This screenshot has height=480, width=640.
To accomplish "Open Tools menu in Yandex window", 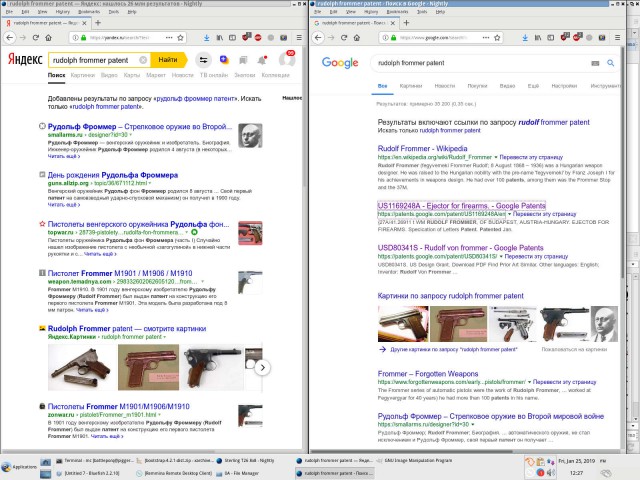I will [113, 12].
